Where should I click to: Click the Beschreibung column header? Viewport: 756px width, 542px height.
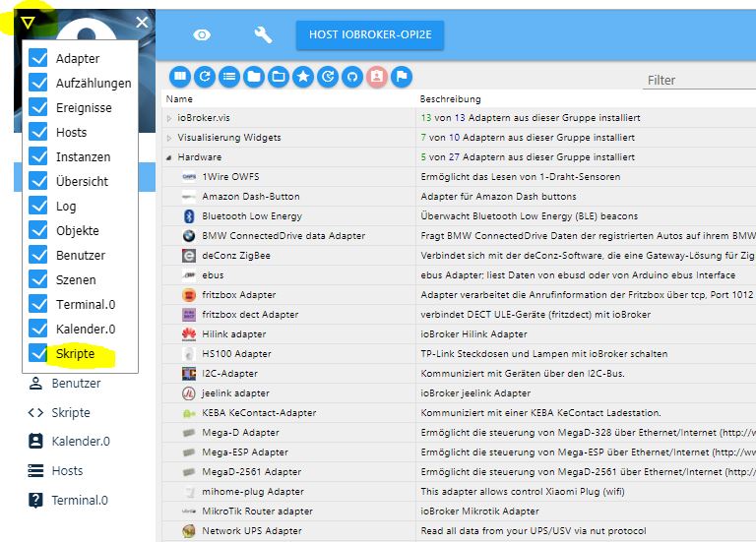click(x=450, y=98)
